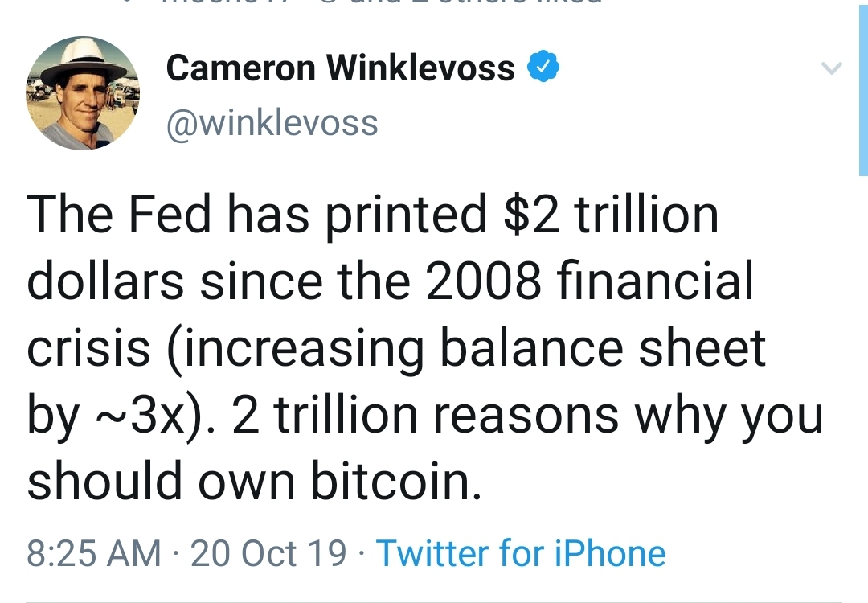Viewport: 868px width, 603px height.
Task: Open Cameron Winklevoss's profile picture
Action: pyautogui.click(x=83, y=91)
